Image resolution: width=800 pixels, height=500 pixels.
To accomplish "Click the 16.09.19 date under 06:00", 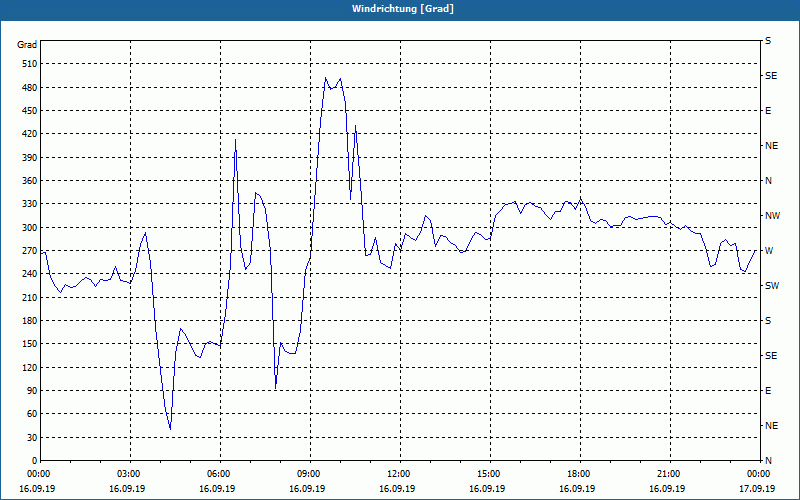I will coord(217,488).
